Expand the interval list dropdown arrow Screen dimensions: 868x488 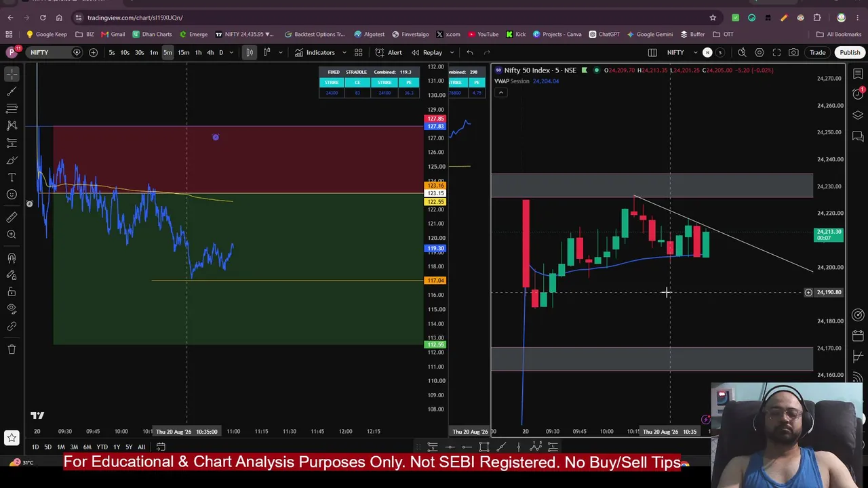click(x=231, y=52)
